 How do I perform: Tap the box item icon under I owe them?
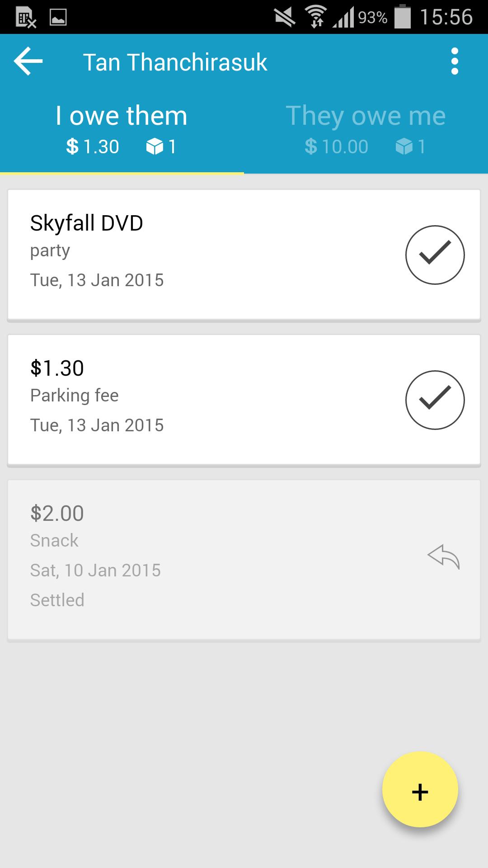[x=155, y=147]
